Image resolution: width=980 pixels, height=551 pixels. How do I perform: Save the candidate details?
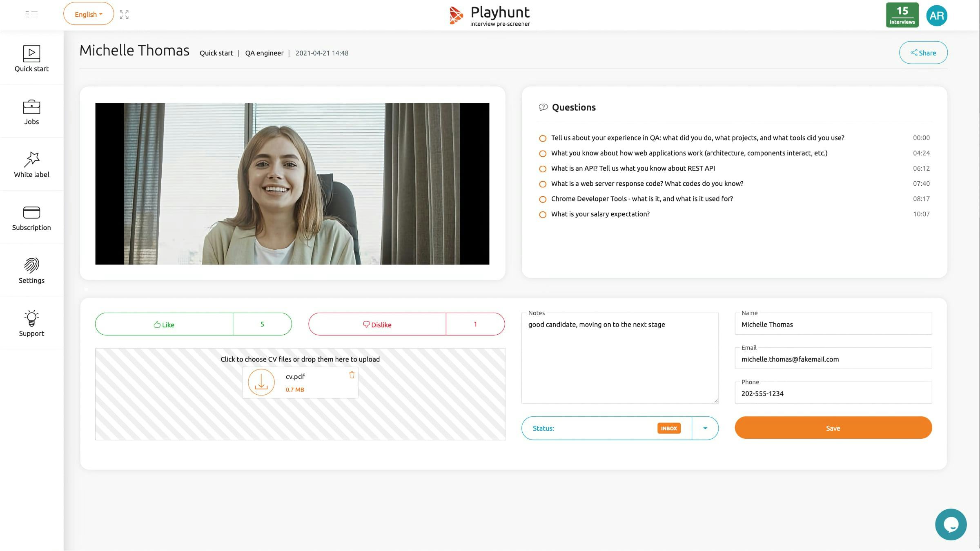[x=833, y=428]
